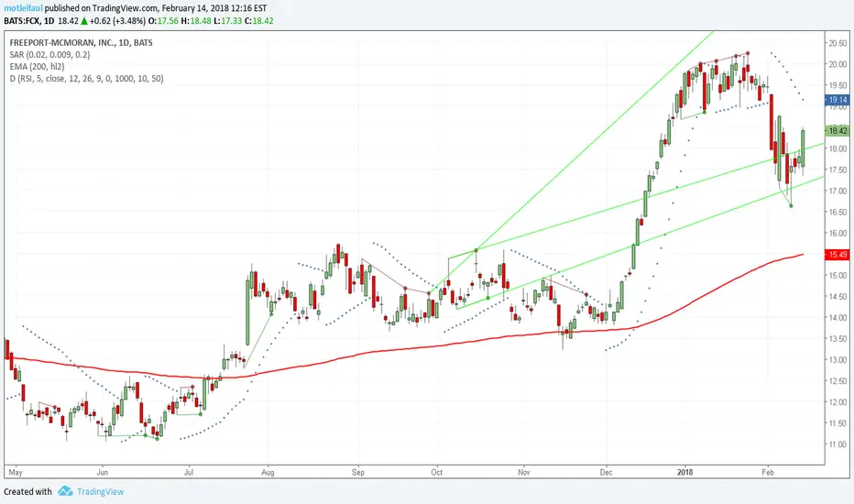Click the Aug label on time axis
This screenshot has width=854, height=504.
268,473
